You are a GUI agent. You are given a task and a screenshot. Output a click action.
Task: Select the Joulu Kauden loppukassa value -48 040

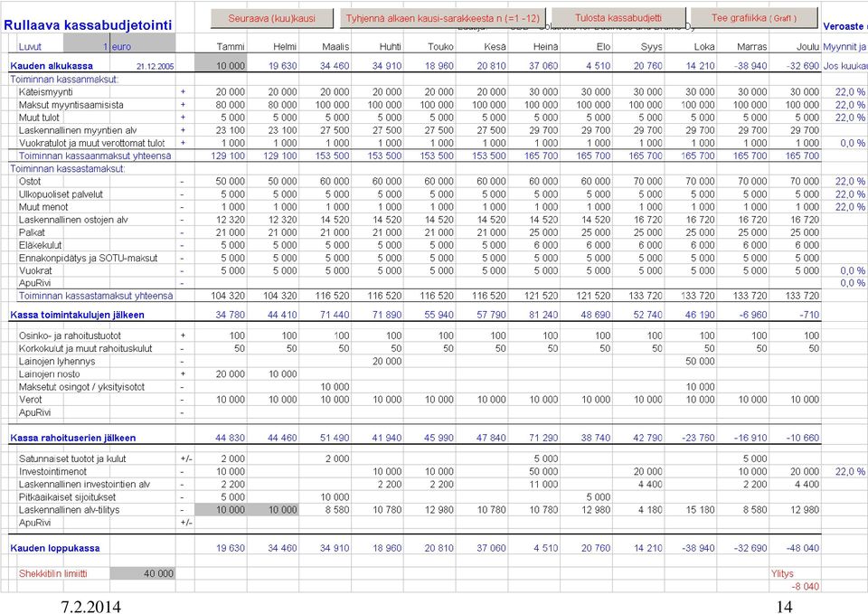click(803, 548)
